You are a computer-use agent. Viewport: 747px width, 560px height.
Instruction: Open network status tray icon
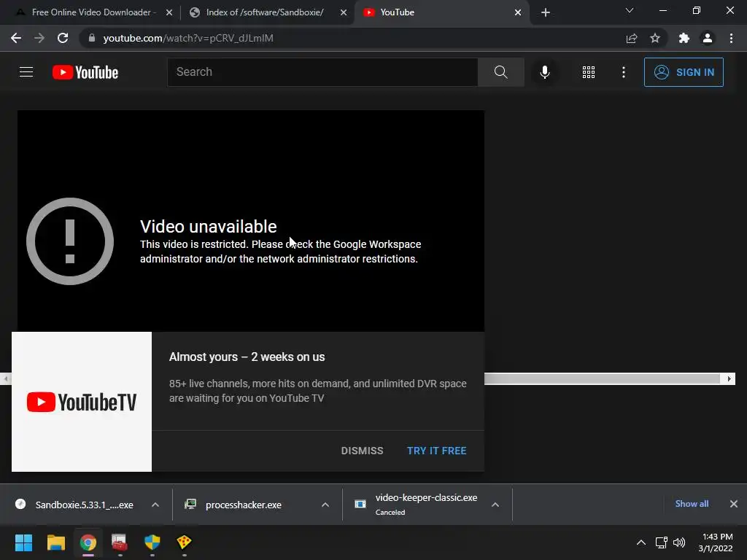tap(661, 542)
